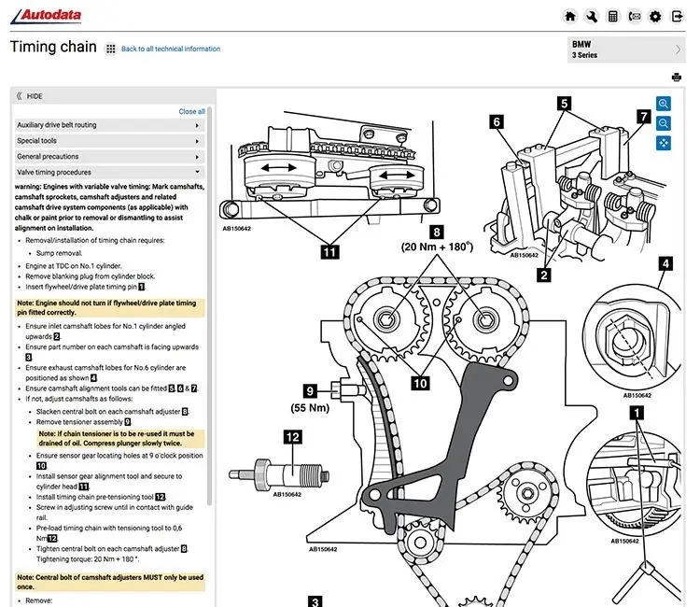700x607 pixels.
Task: Open the calculator icon in header
Action: 613,16
